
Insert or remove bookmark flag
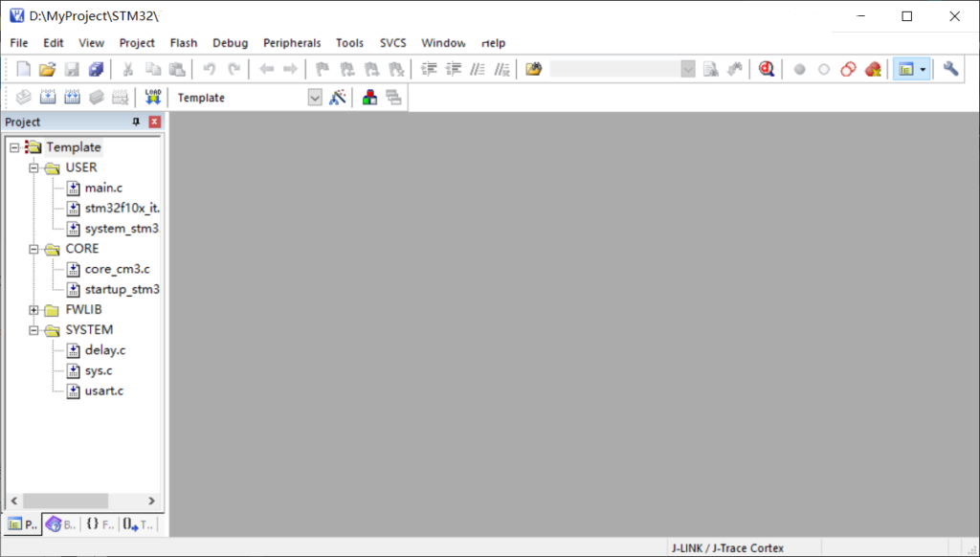pyautogui.click(x=323, y=69)
